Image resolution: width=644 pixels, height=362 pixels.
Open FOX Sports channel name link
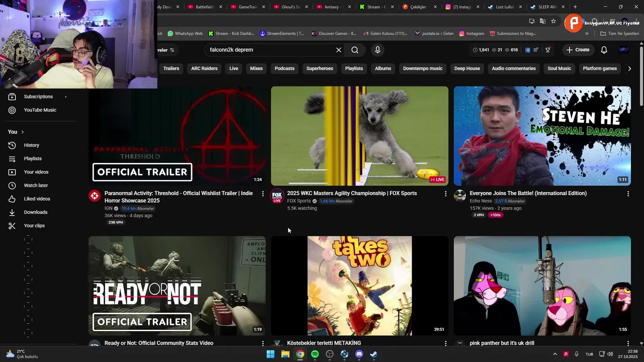pos(299,201)
